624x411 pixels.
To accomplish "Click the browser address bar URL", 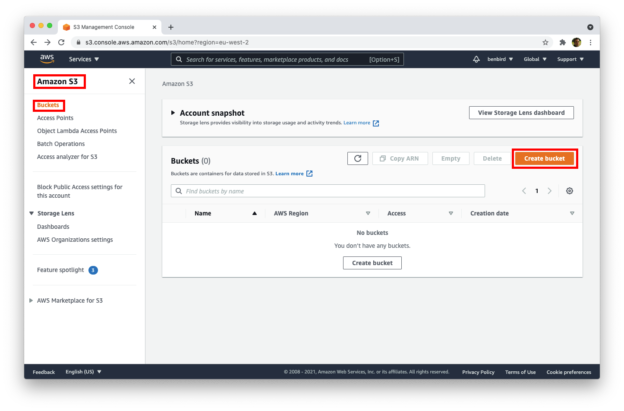I will 167,42.
